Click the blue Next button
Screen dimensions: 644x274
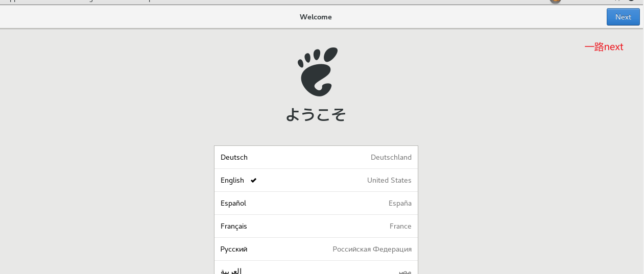[623, 17]
